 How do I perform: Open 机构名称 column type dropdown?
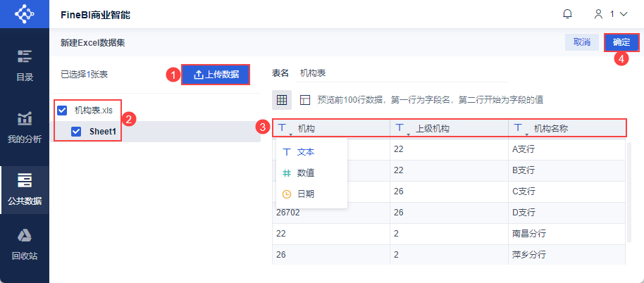pyautogui.click(x=521, y=128)
